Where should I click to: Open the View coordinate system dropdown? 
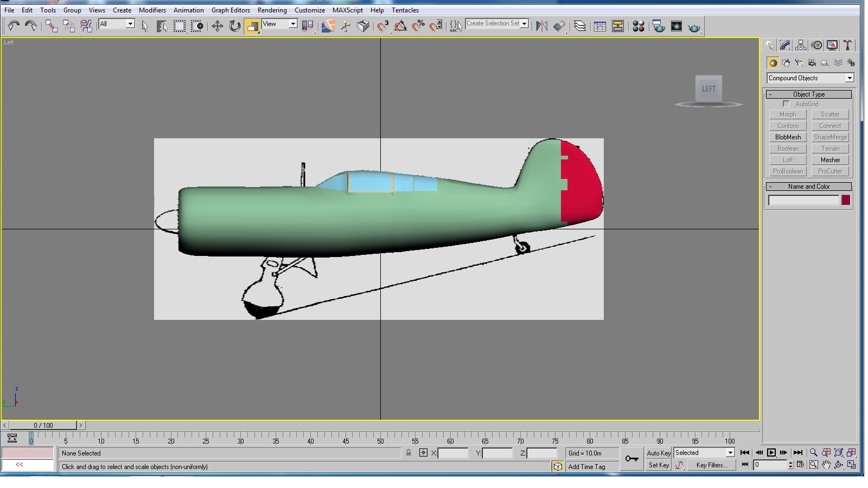279,24
